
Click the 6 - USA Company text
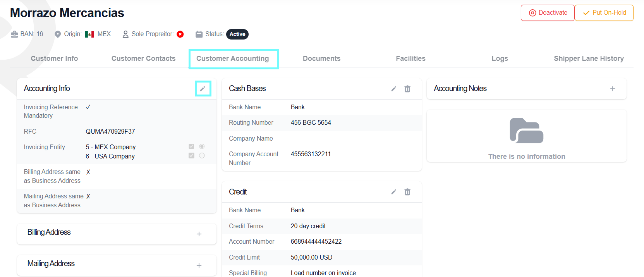point(110,157)
